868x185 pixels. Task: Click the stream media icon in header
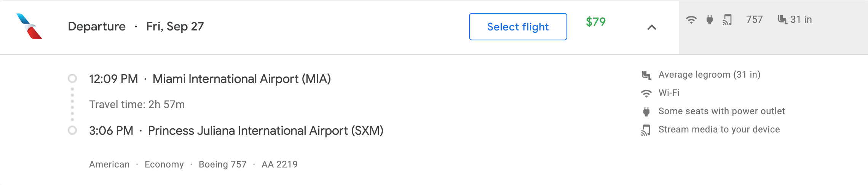click(727, 20)
